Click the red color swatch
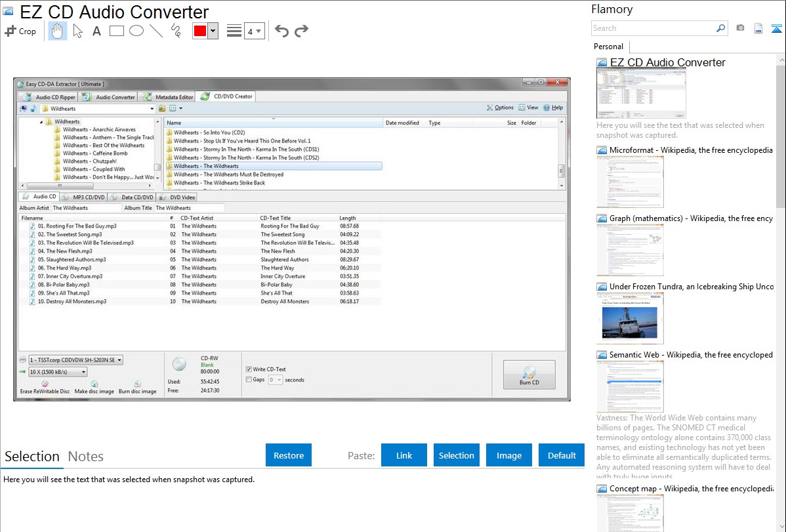 [x=200, y=31]
